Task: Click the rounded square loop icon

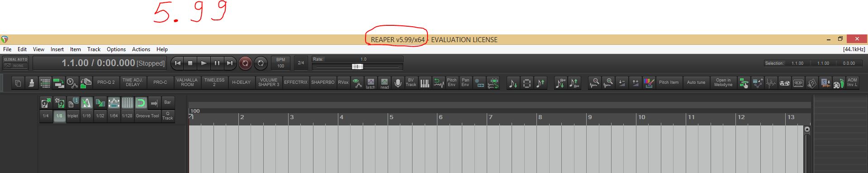Action: point(527,83)
